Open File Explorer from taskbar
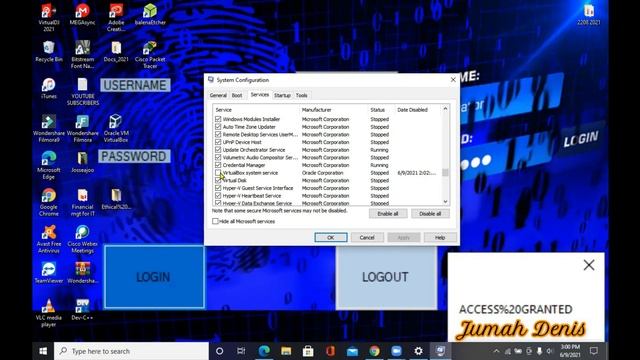Viewport: 640px width, 360px height. coord(286,351)
